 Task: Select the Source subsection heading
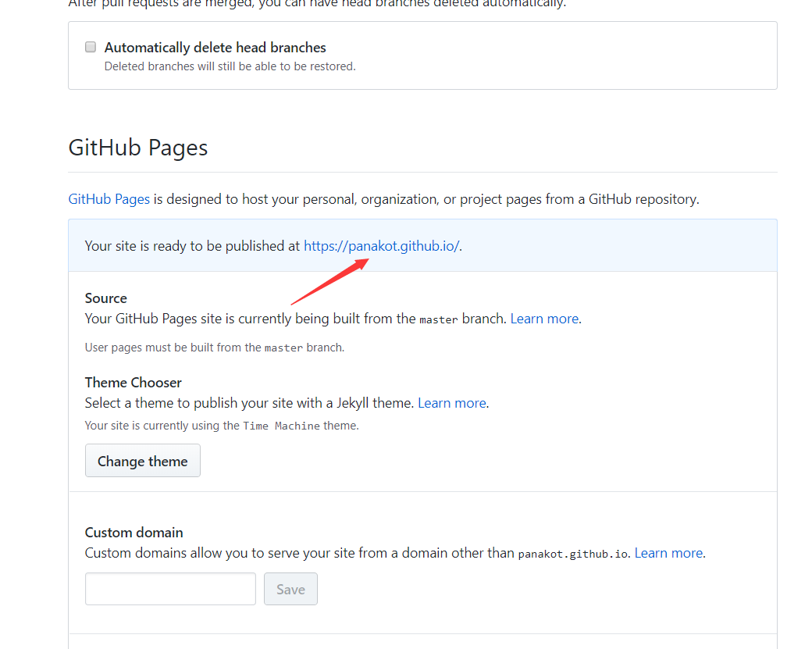click(105, 298)
